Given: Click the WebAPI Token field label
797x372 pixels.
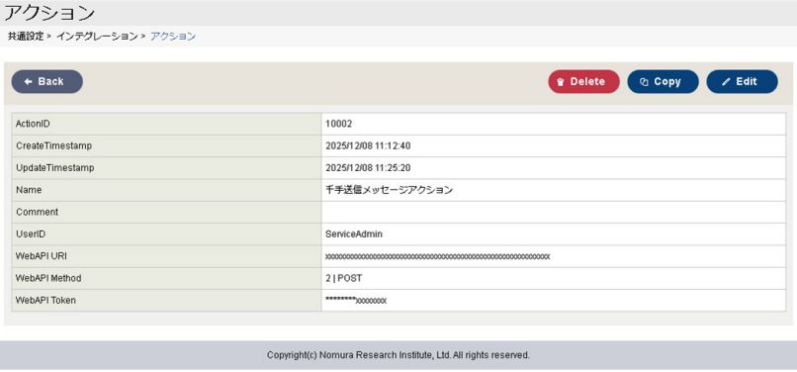Looking at the screenshot, I should (46, 301).
